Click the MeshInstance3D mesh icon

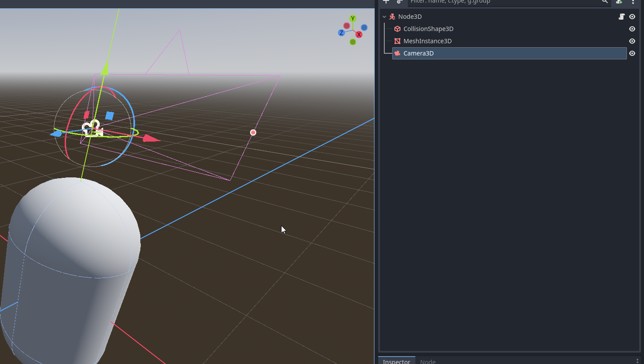click(397, 41)
